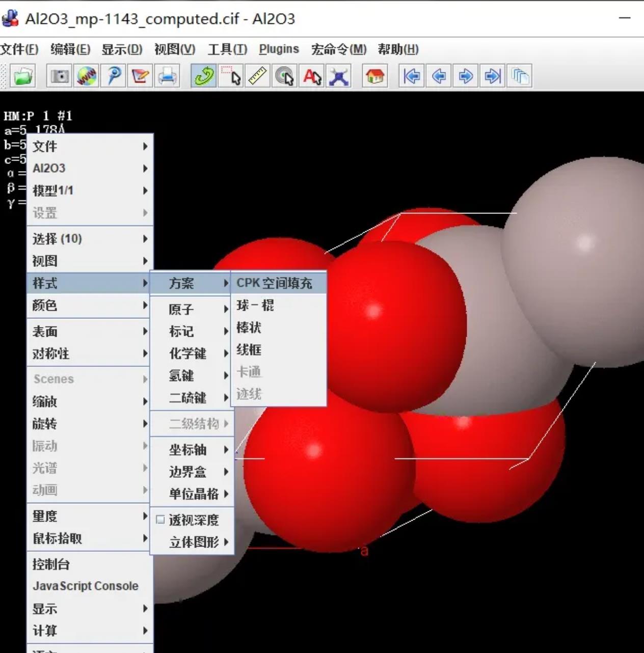644x653 pixels.
Task: Open a URL via the WWW globe icon
Action: 86,76
